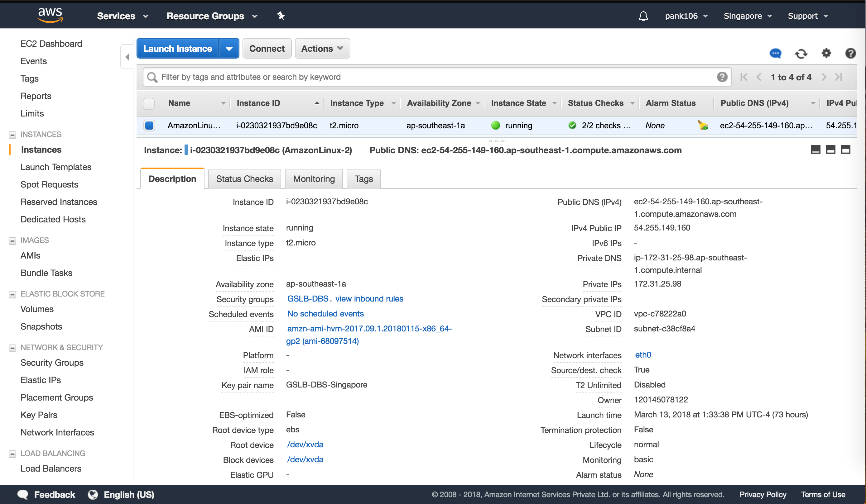Viewport: 866px width, 504px height.
Task: Switch to the Status Checks tab
Action: [244, 179]
